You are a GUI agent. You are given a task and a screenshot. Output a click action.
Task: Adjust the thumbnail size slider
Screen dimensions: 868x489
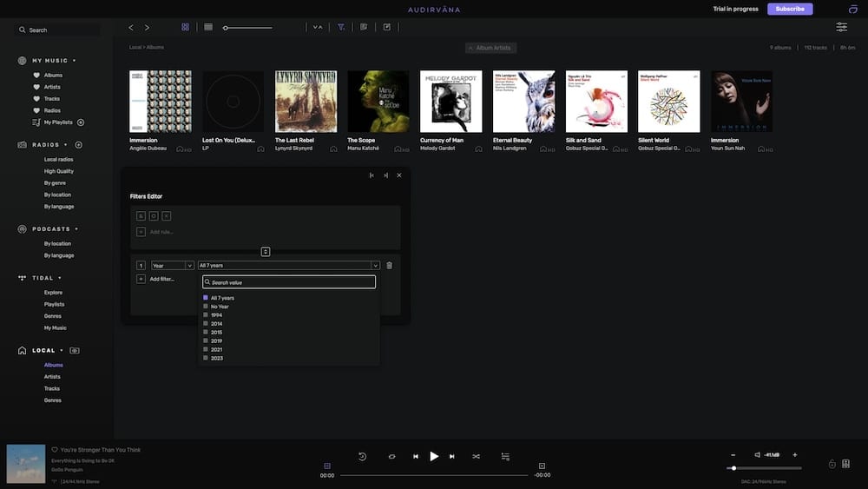pos(247,28)
